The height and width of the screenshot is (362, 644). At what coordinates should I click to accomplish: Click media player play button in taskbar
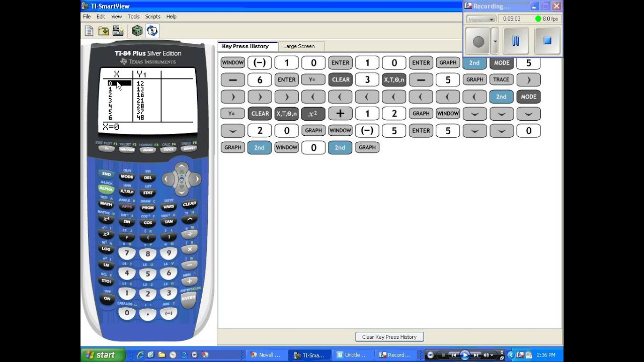coord(464,355)
